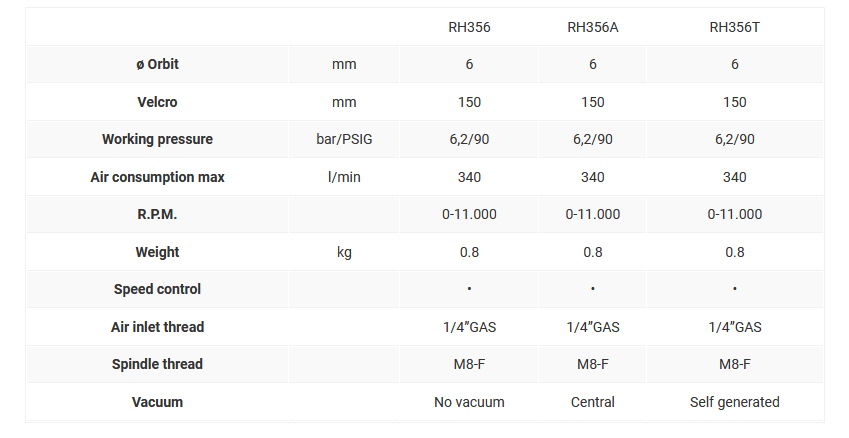Click the Working pressure row label
This screenshot has height=438, width=849.
coord(157,139)
